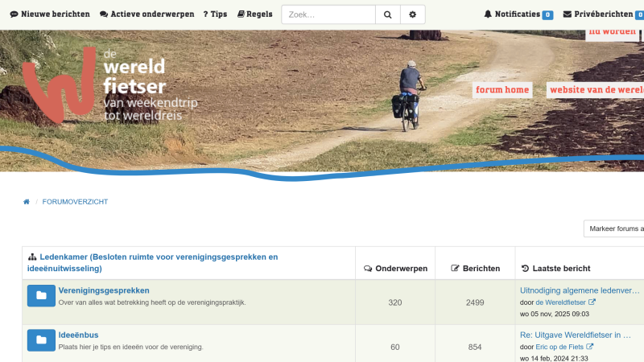View latest post icon by de Wereldfietser
644x362 pixels.
point(592,302)
